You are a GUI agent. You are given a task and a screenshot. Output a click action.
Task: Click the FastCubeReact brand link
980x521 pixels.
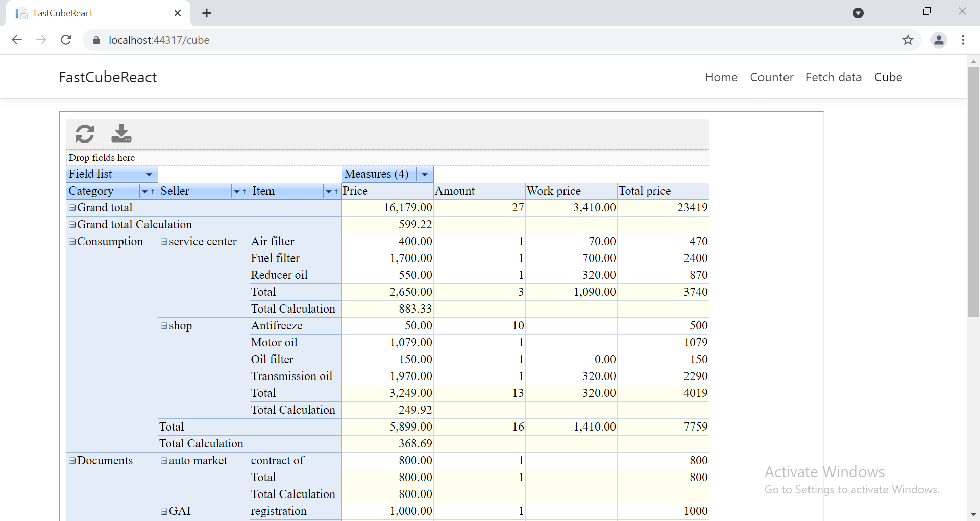tap(108, 77)
